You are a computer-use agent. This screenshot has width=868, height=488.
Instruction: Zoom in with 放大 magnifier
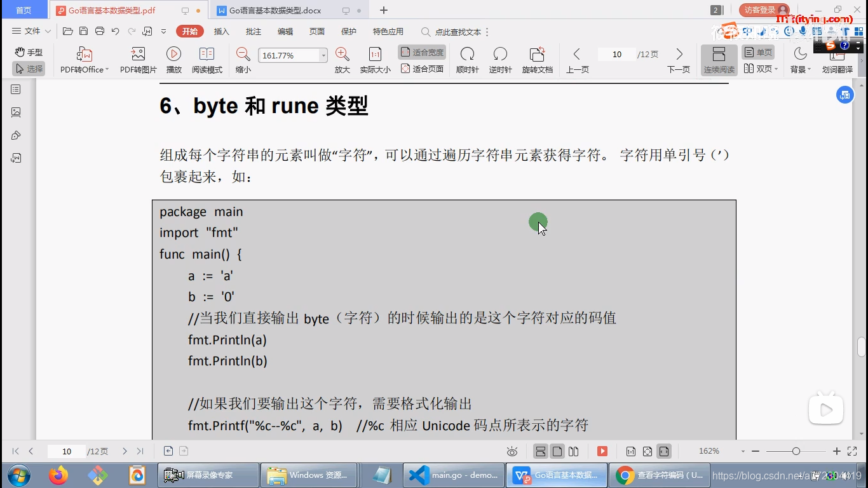(x=342, y=60)
